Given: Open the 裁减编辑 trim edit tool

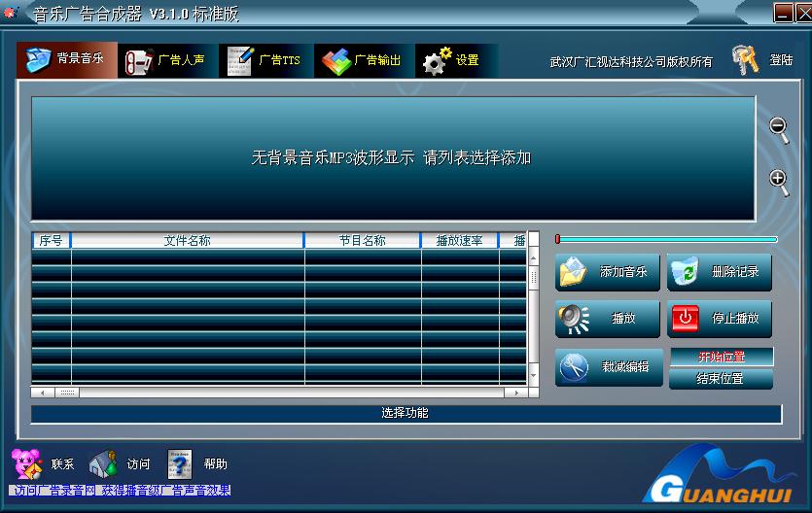Looking at the screenshot, I should 609,367.
